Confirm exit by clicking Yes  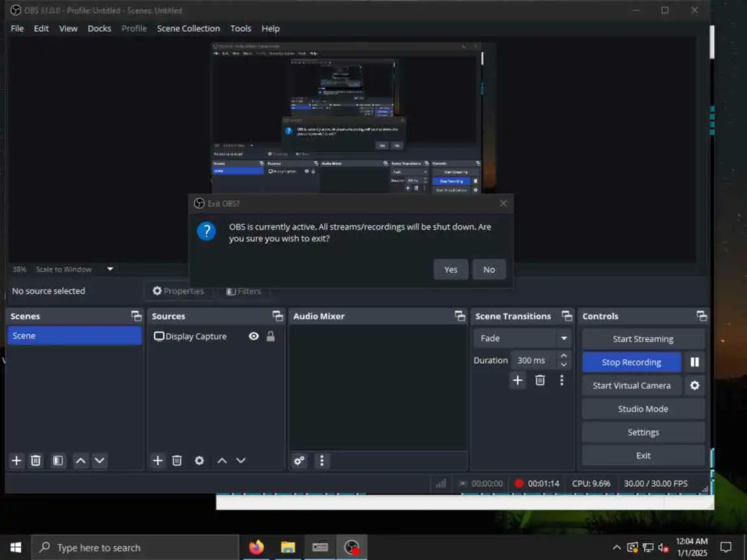click(451, 270)
